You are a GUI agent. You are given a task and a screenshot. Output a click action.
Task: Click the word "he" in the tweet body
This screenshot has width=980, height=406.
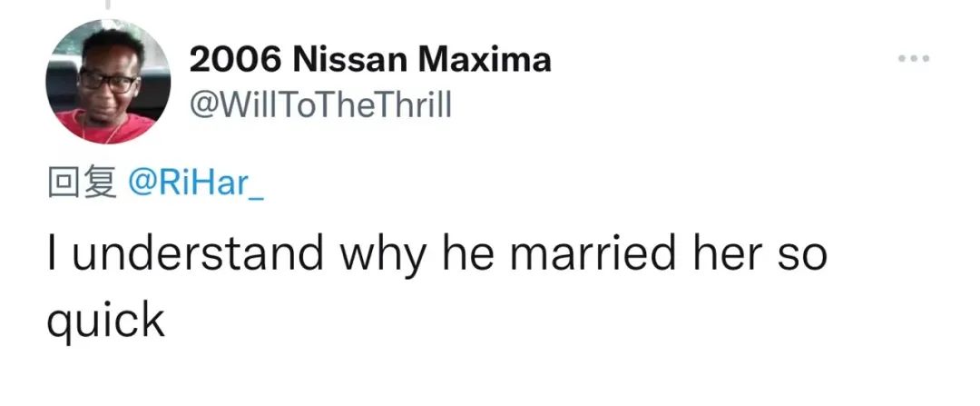466,253
